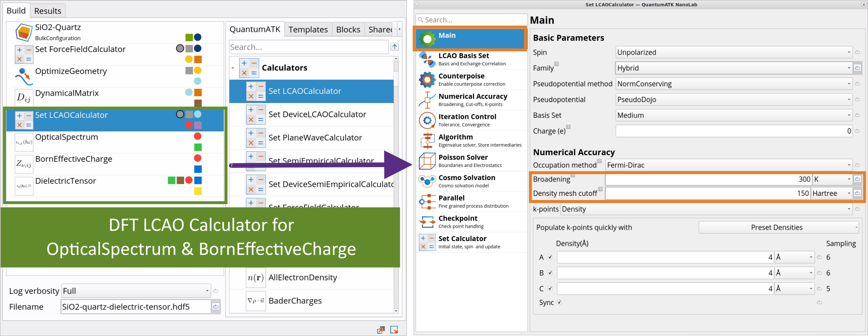The image size is (868, 336).
Task: Reset Broadening value with its reset icon
Action: tap(857, 179)
